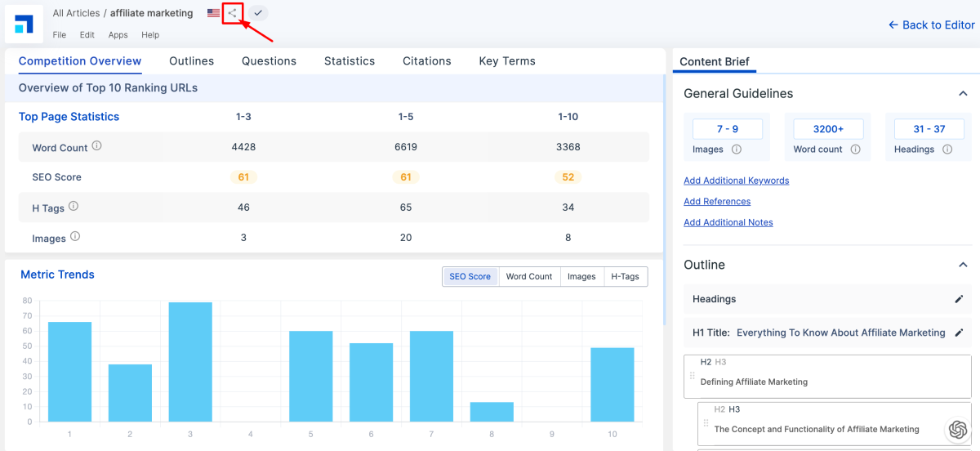Click the checkmark status icon in header
This screenshot has height=451, width=980.
[x=258, y=13]
